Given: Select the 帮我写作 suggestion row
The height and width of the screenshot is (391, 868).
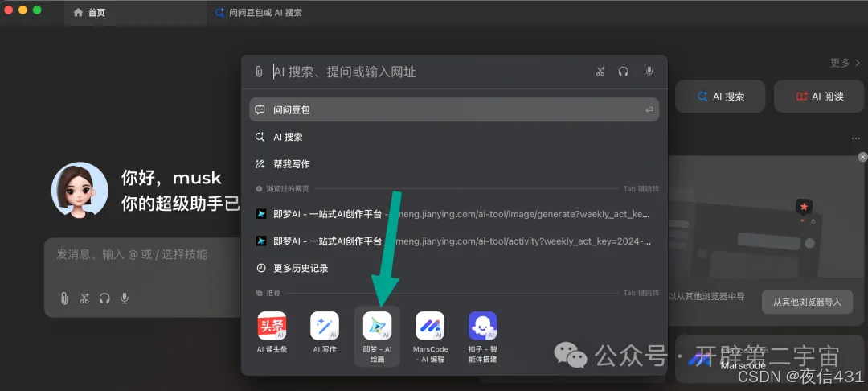Looking at the screenshot, I should click(454, 164).
